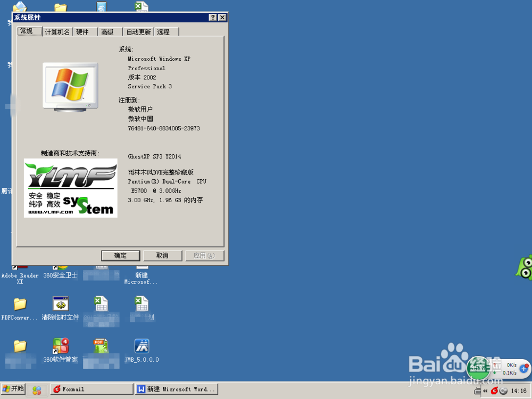532x399 pixels.
Task: Select the 新建 Microsof... desktop file
Action: 141,276
